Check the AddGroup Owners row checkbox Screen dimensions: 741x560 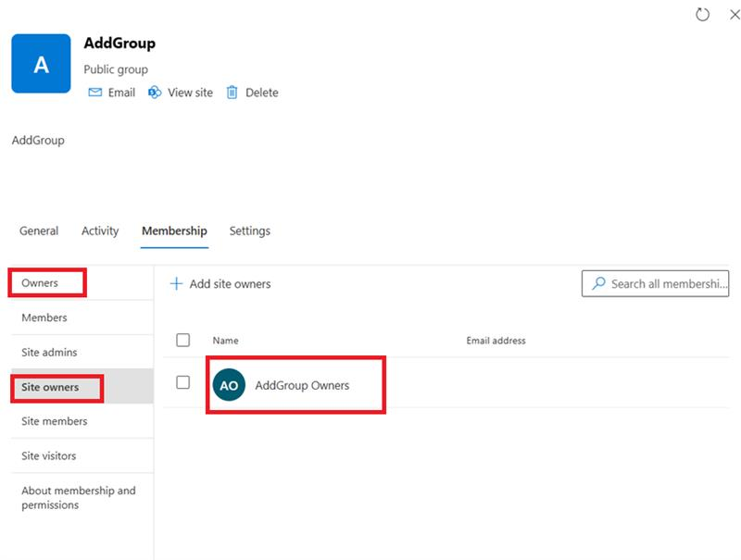tap(182, 382)
